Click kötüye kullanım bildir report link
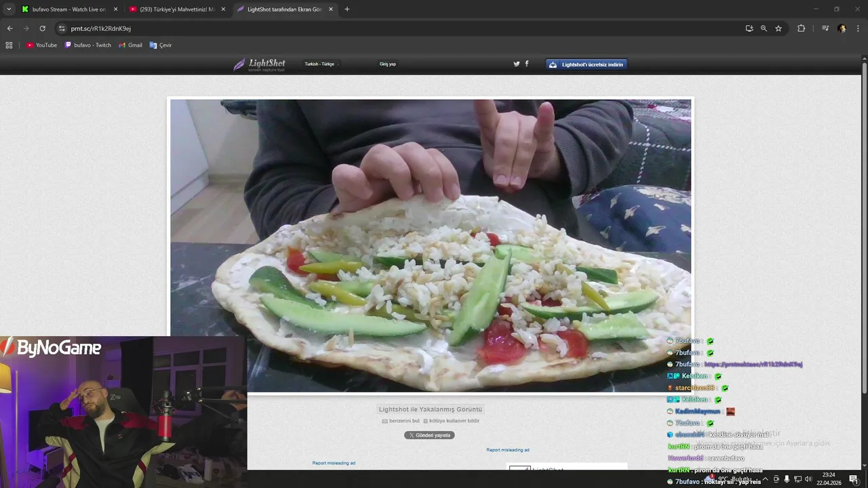Screen dimensions: 868x488 (452, 421)
